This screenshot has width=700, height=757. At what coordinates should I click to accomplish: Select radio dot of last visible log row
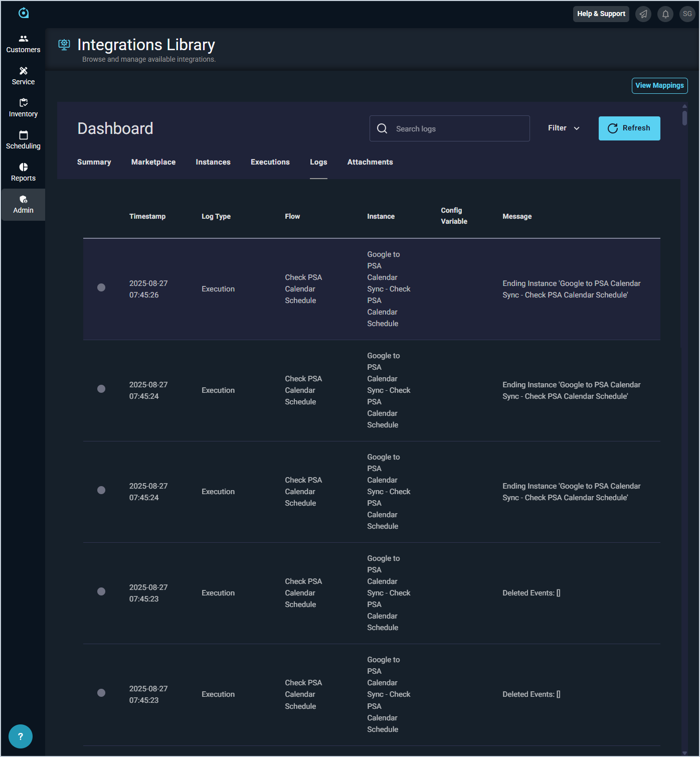coord(101,693)
